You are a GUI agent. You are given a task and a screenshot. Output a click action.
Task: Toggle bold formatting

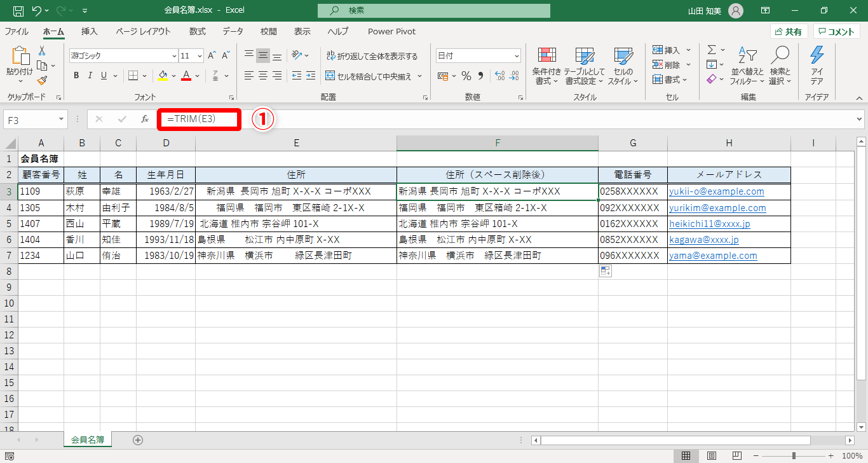(76, 76)
